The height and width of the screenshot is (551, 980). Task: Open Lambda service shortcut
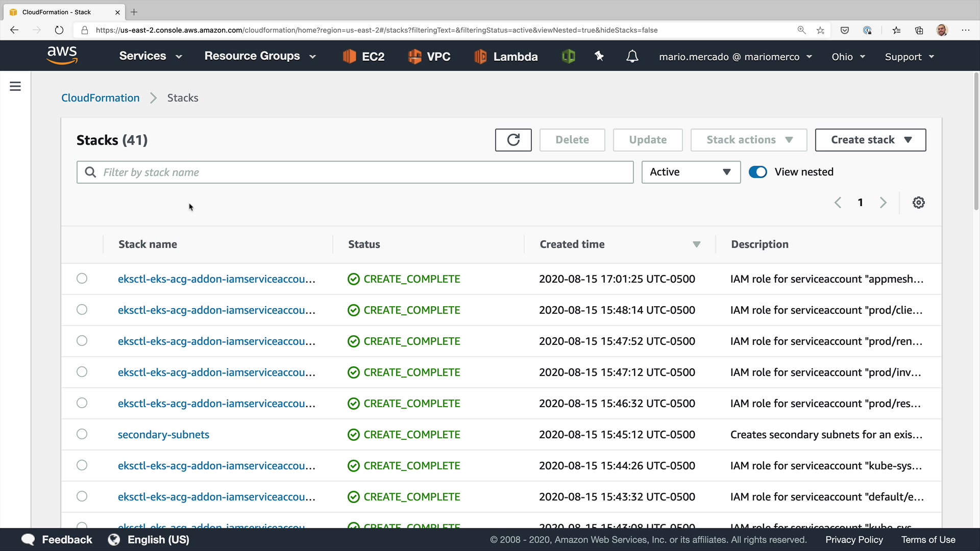pyautogui.click(x=506, y=56)
